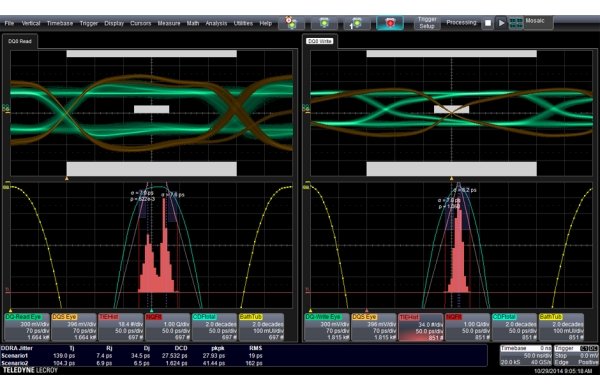The width and height of the screenshot is (600, 390).
Task: Open the Analysis menu
Action: pyautogui.click(x=216, y=23)
